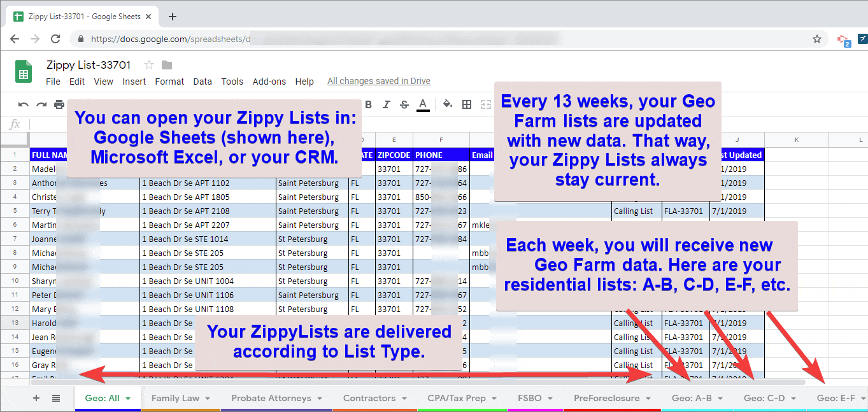Click the browser Forward arrow
The image size is (868, 412).
(x=35, y=39)
